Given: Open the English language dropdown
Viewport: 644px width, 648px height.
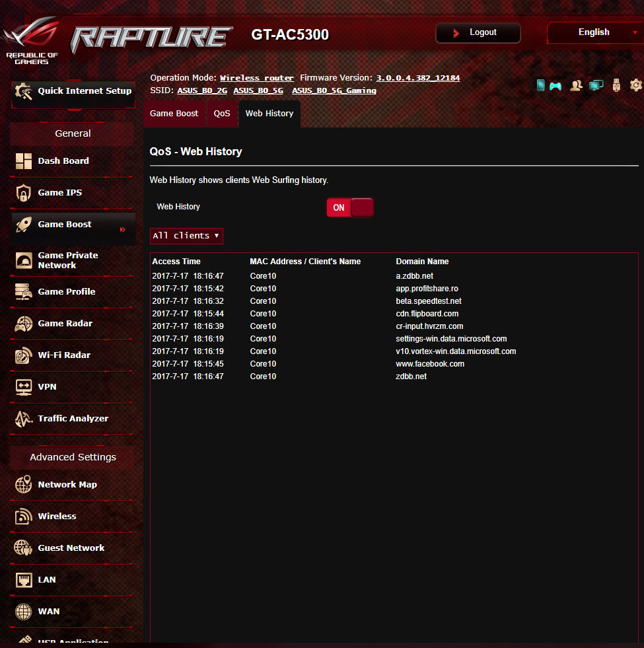Looking at the screenshot, I should 595,32.
